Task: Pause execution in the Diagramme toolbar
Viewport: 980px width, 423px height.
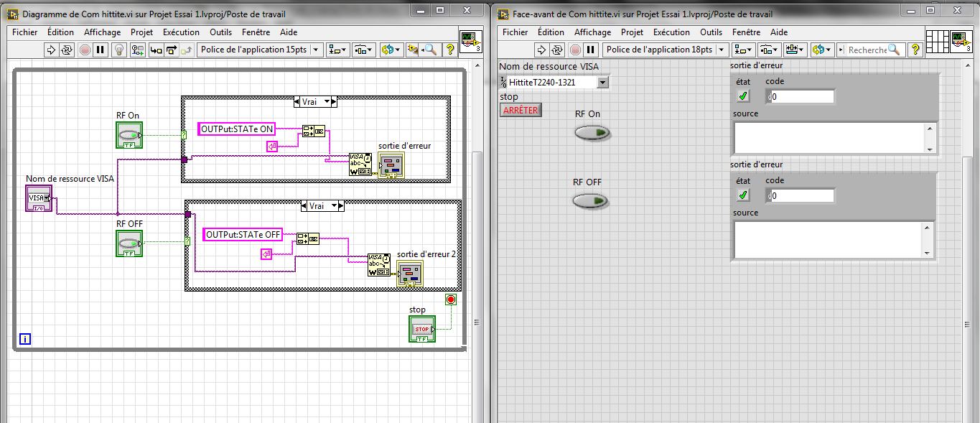Action: pyautogui.click(x=101, y=50)
